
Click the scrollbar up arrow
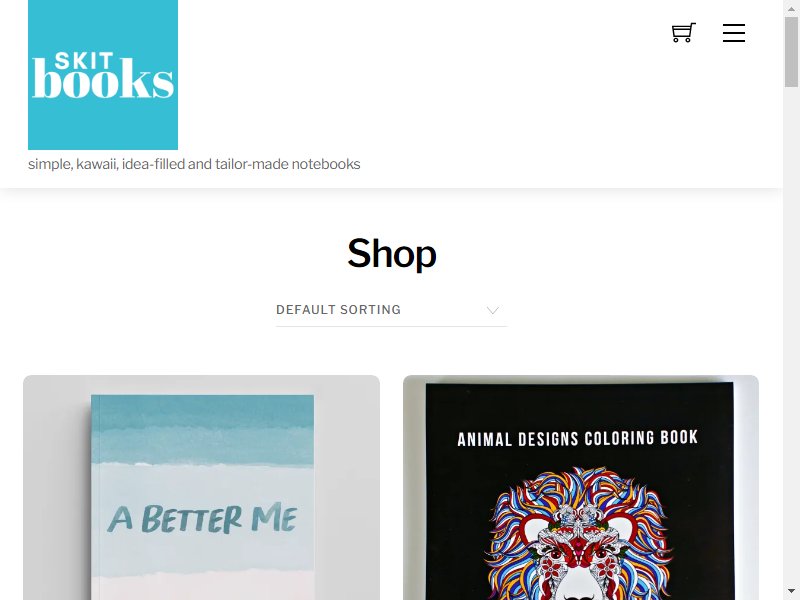791,9
